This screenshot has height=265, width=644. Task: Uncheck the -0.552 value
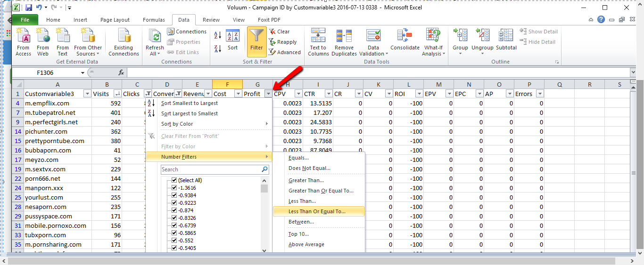(x=174, y=241)
